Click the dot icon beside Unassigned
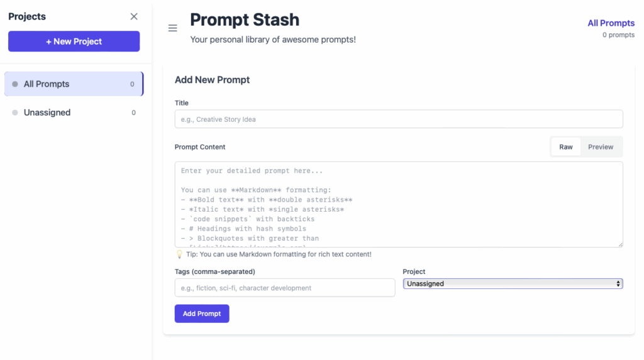The height and width of the screenshot is (360, 644). [15, 113]
